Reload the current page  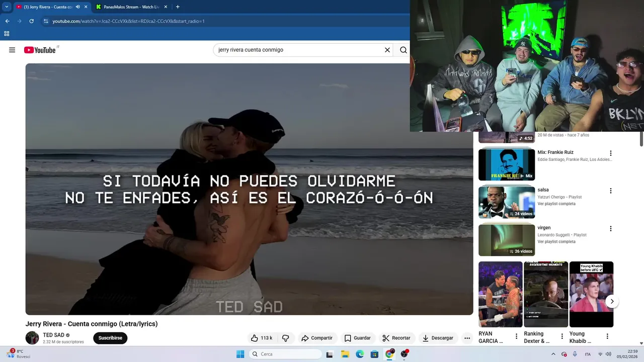point(31,21)
